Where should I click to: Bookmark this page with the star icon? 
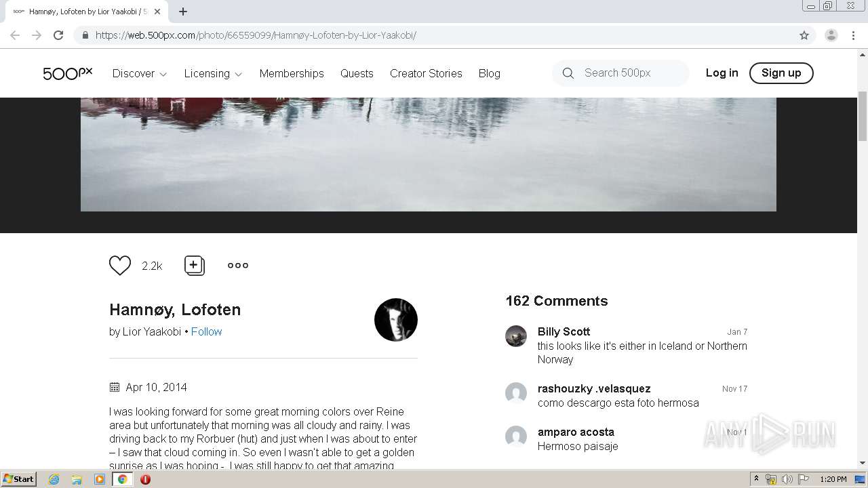pyautogui.click(x=804, y=35)
